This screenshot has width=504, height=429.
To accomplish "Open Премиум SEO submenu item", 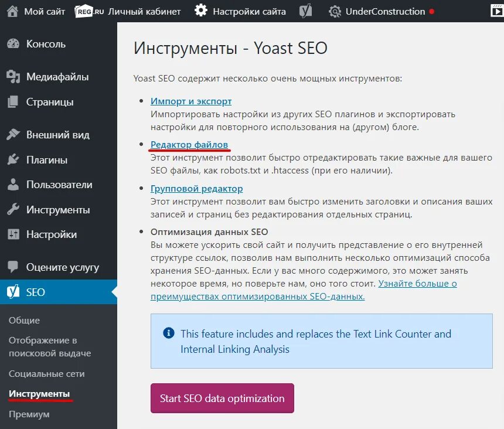I will 29,414.
